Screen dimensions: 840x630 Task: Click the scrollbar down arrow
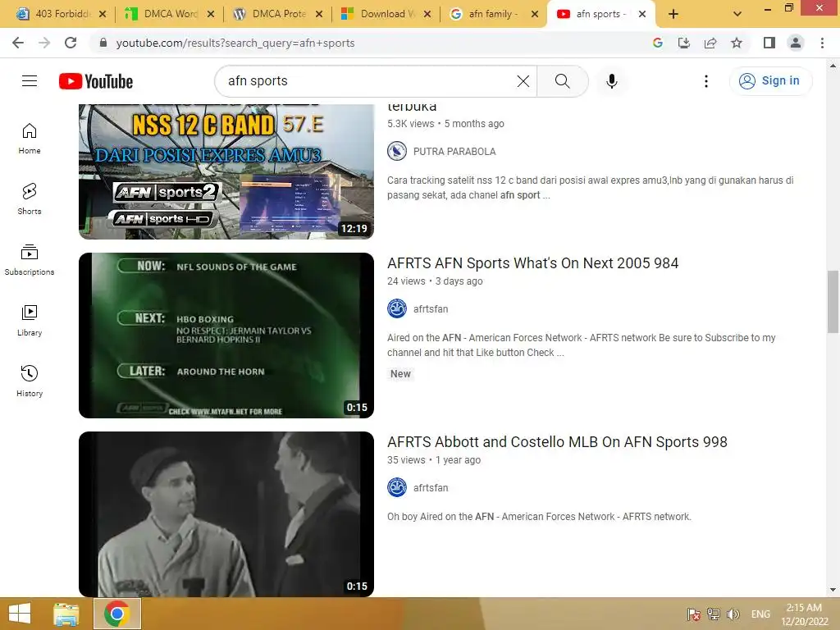833,590
